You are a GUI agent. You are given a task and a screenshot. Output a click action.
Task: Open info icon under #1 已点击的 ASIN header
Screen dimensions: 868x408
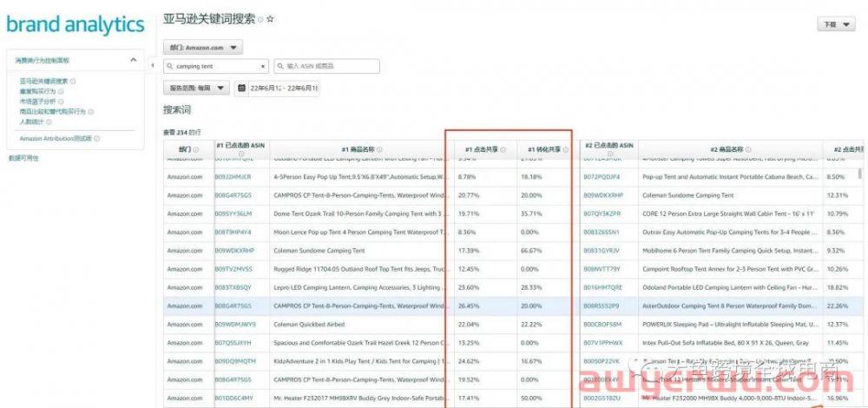coord(240,154)
